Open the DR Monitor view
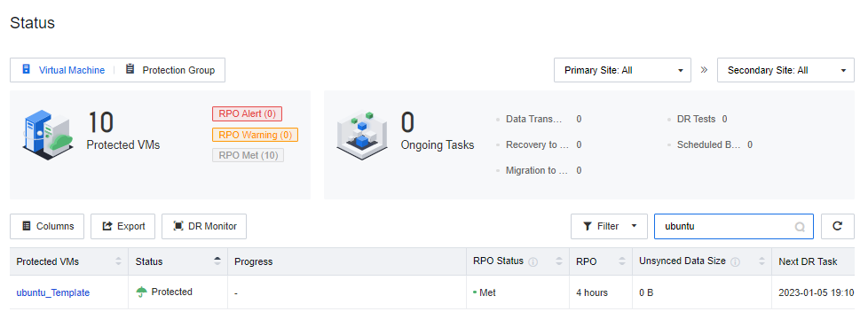 tap(204, 226)
